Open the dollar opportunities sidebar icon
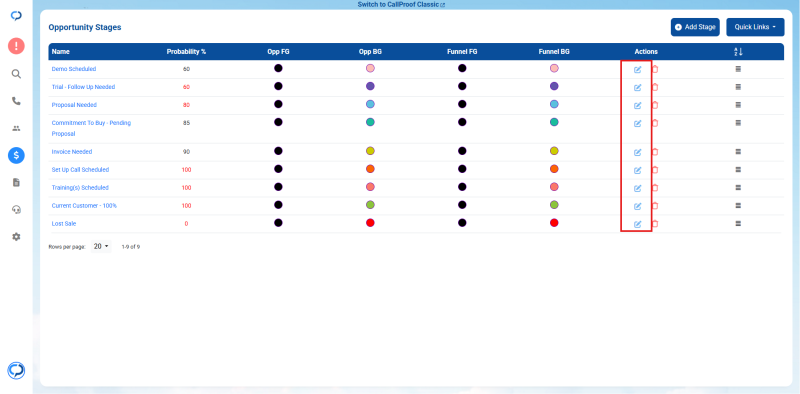This screenshot has width=800, height=394. coord(16,155)
